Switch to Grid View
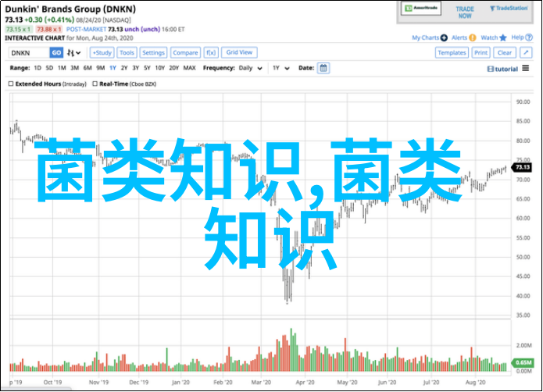This screenshot has width=543, height=392. coord(239,52)
